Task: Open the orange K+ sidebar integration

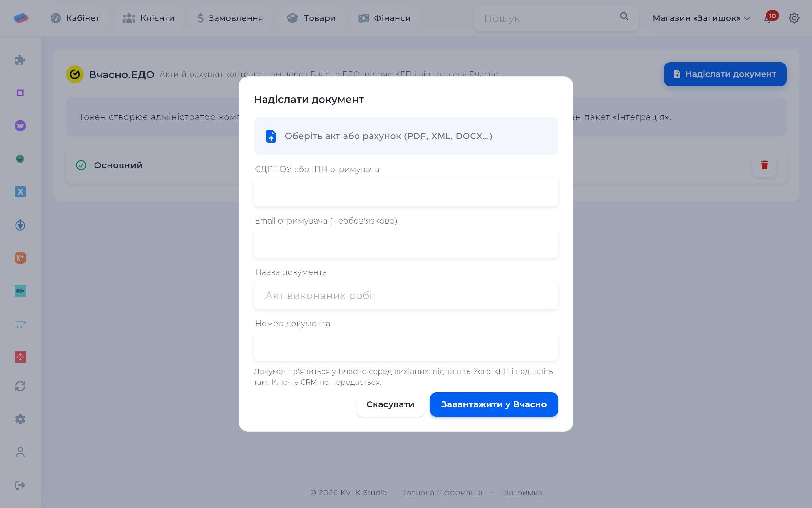Action: 20,258
